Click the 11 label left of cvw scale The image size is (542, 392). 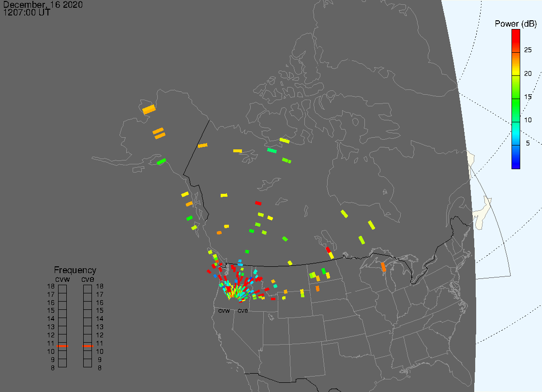click(51, 343)
